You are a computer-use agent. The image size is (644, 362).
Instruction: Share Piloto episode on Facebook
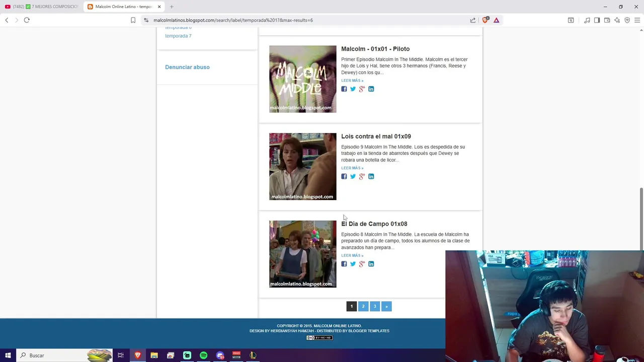tap(344, 89)
